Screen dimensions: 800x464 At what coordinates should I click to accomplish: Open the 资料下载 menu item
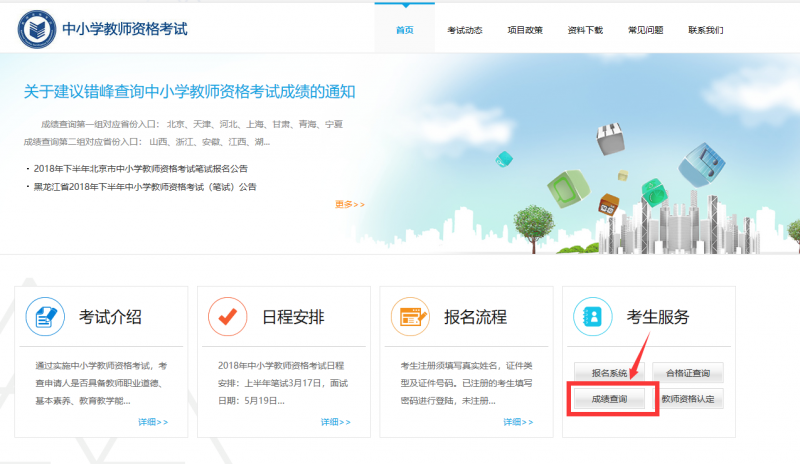click(x=585, y=30)
